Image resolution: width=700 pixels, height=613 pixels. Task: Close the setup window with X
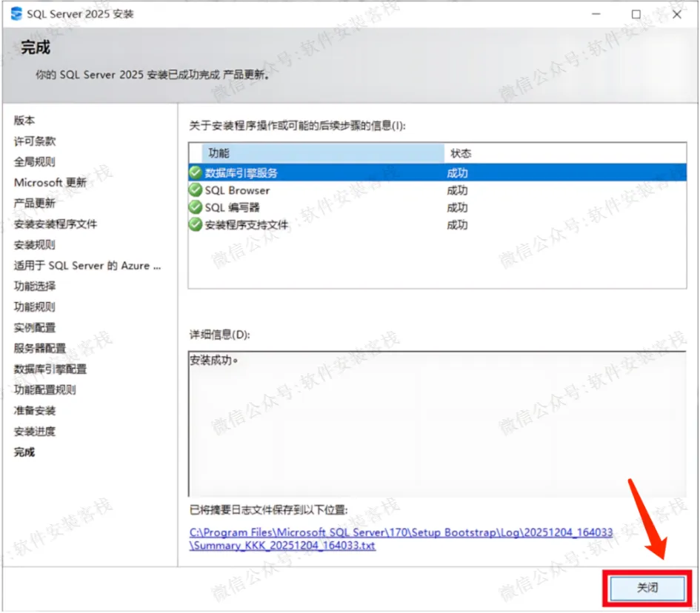677,14
